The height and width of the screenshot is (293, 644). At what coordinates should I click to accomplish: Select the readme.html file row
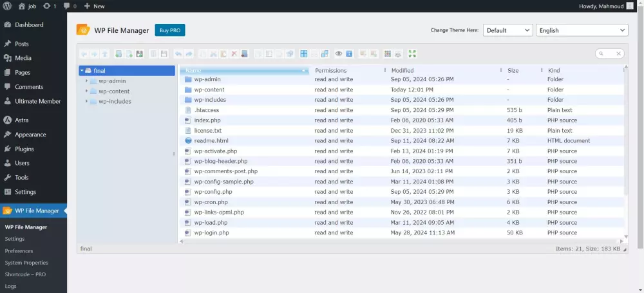(x=402, y=140)
